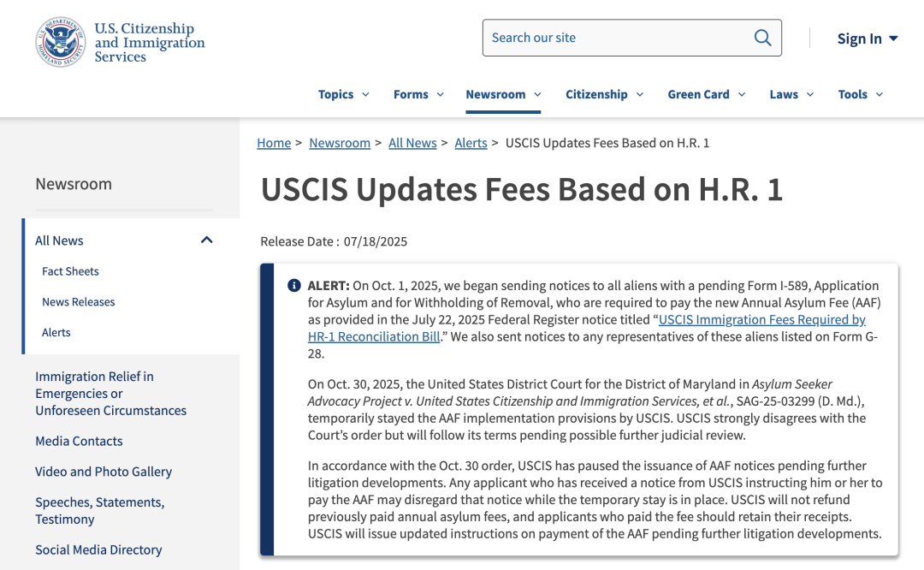Image resolution: width=924 pixels, height=570 pixels.
Task: Open Media Contacts sidebar link
Action: click(x=79, y=441)
